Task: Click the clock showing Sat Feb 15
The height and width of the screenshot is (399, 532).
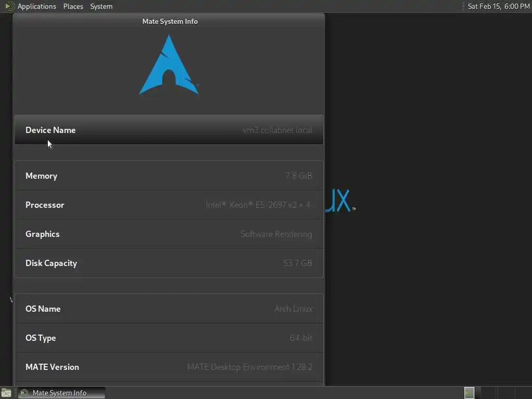Action: tap(498, 6)
